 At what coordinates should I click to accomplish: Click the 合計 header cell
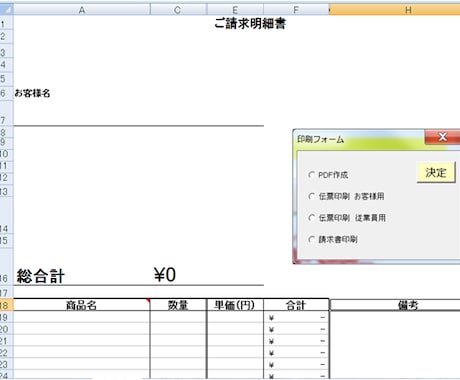pyautogui.click(x=296, y=305)
